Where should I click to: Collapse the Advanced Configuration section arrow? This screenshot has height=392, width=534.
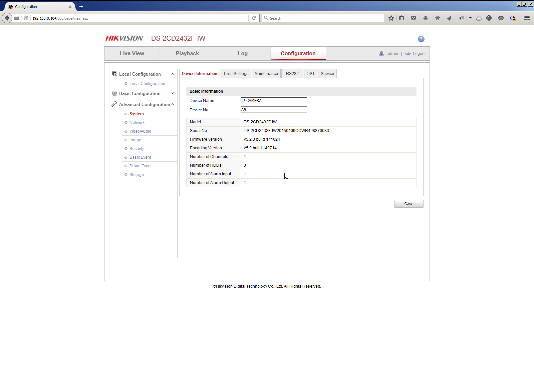(x=173, y=104)
